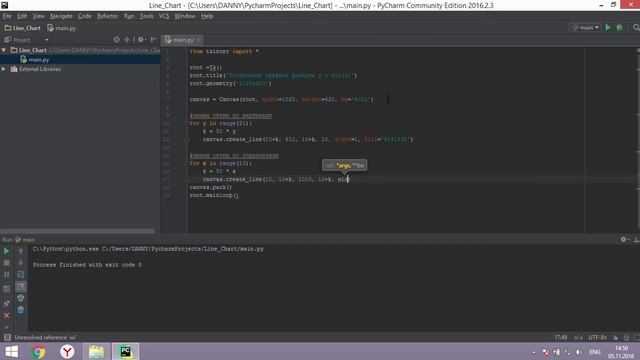Place cursor on the root.mainloop() line
This screenshot has height=360, width=640.
(x=214, y=196)
